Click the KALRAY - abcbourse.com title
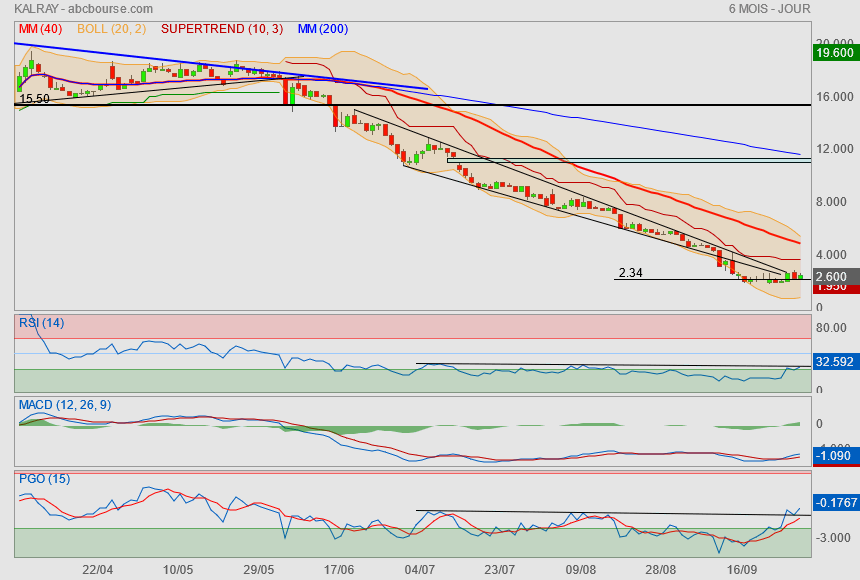 tap(83, 9)
